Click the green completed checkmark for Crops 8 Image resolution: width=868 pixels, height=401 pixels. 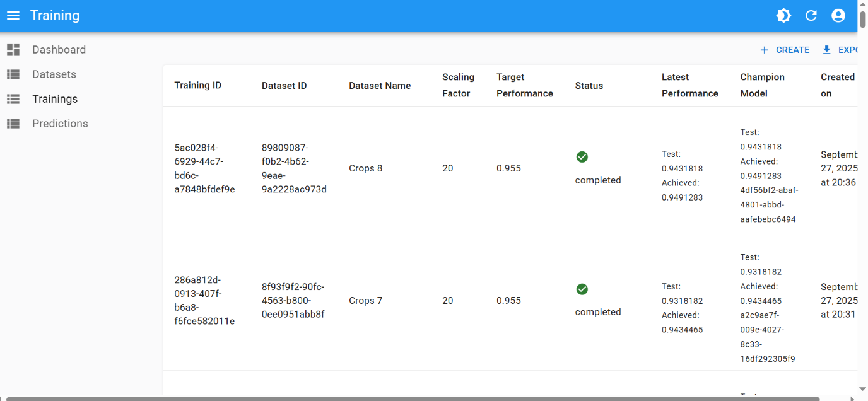582,157
